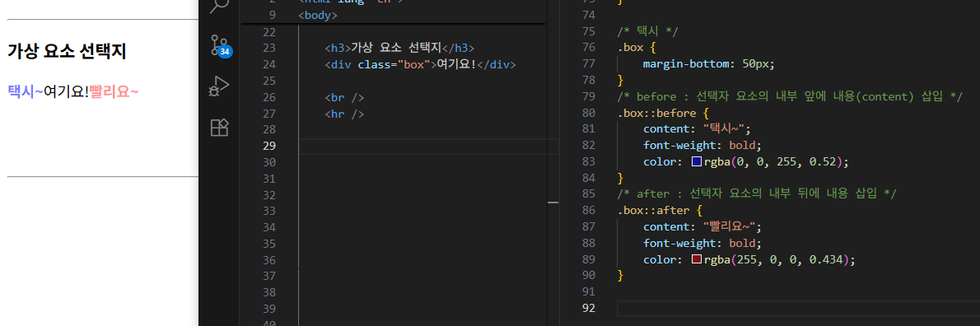Click the <br /> tag on line 26
The height and width of the screenshot is (326, 980).
[x=344, y=97]
